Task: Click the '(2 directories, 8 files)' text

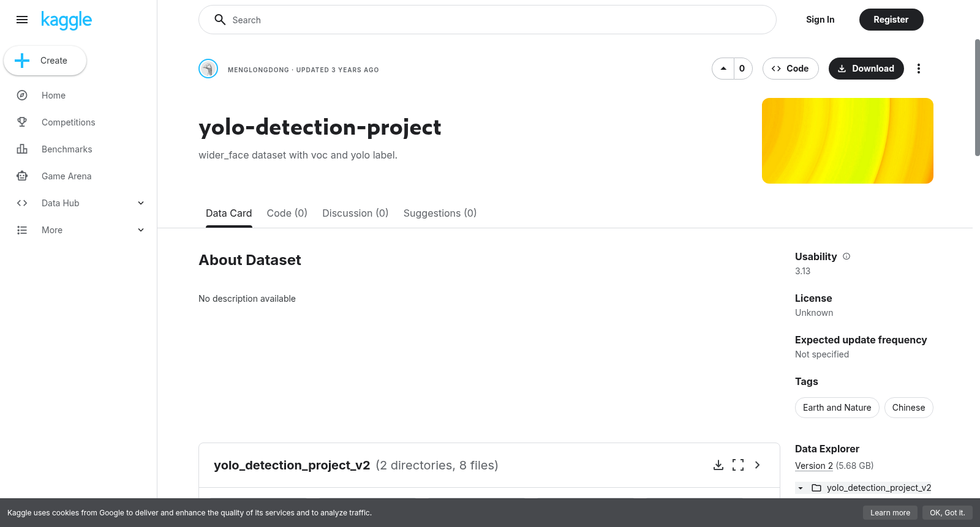Action: [x=437, y=465]
